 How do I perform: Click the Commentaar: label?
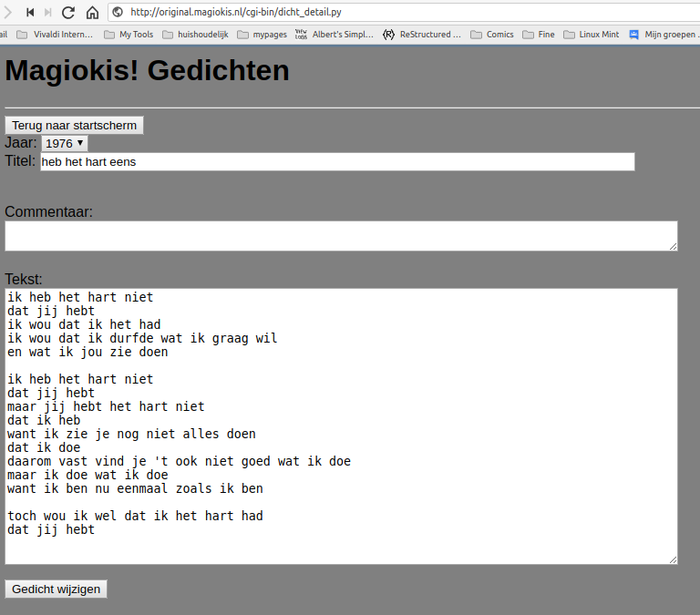48,211
